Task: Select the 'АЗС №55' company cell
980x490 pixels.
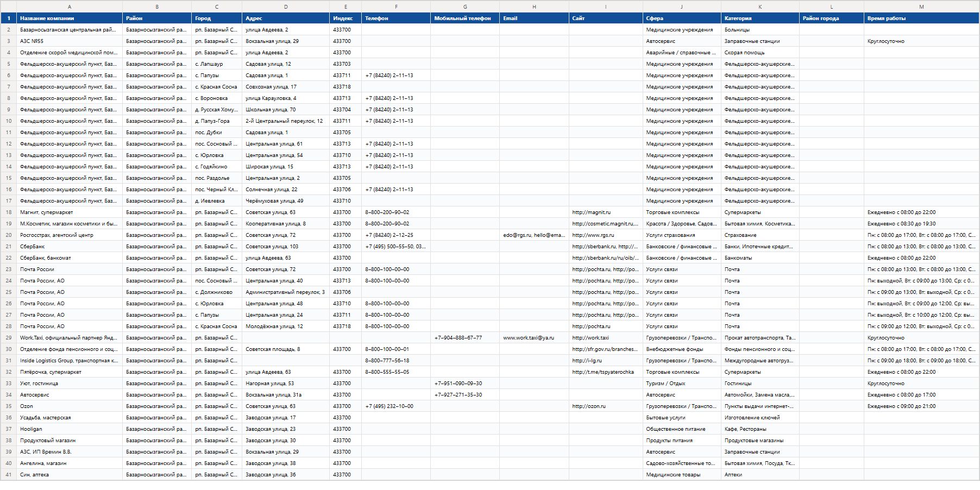Action: tap(70, 41)
